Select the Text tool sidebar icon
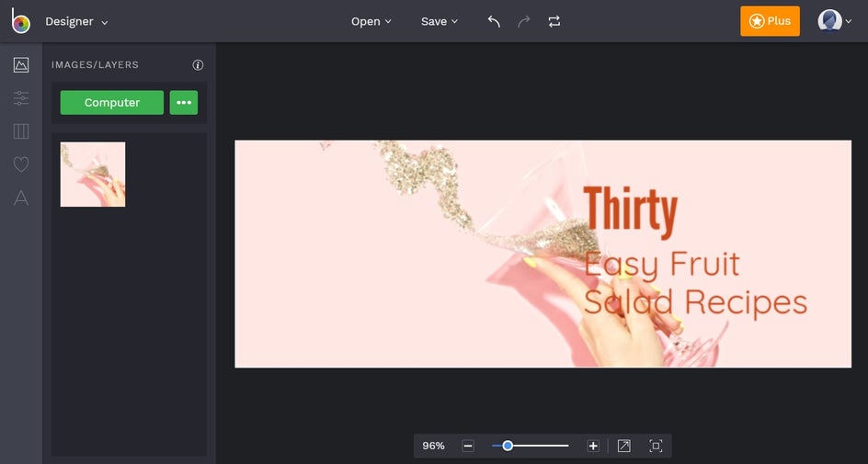 pos(21,198)
